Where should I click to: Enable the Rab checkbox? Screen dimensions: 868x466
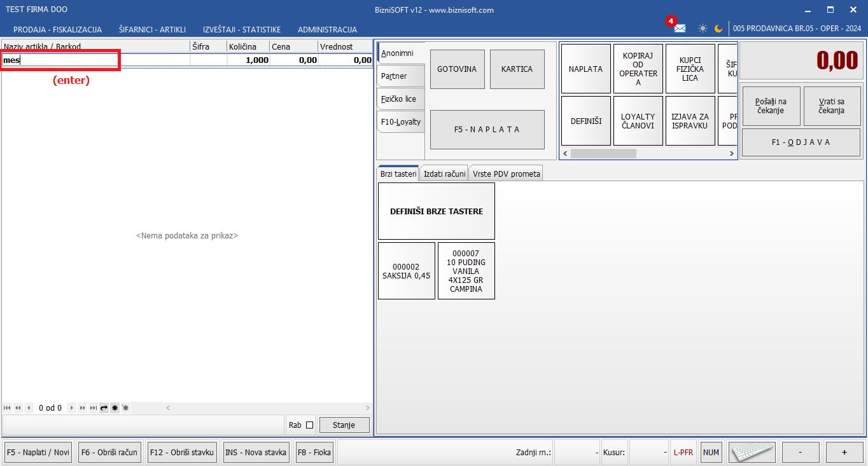310,425
